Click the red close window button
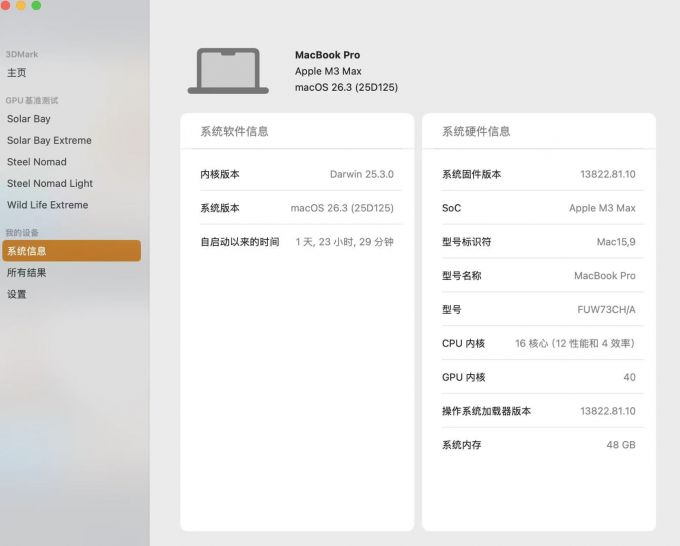680x546 pixels. pos(5,5)
